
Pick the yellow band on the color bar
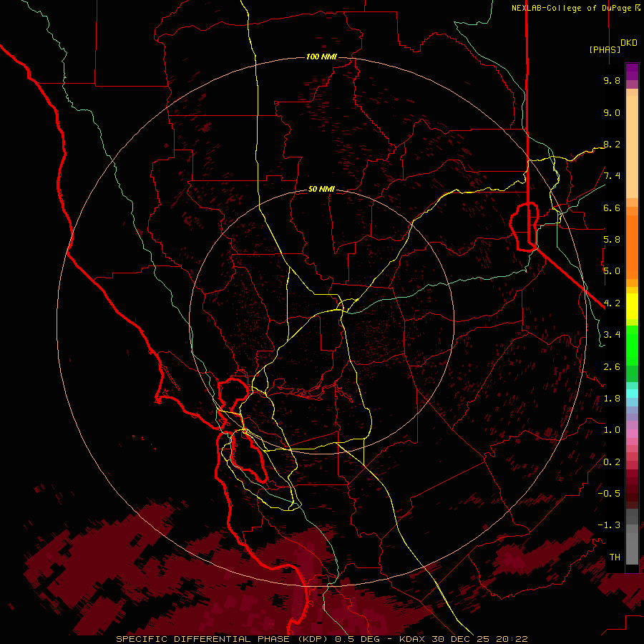pyautogui.click(x=632, y=306)
